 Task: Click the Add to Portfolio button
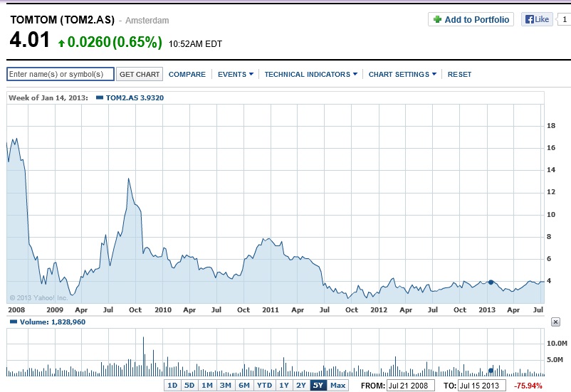471,19
